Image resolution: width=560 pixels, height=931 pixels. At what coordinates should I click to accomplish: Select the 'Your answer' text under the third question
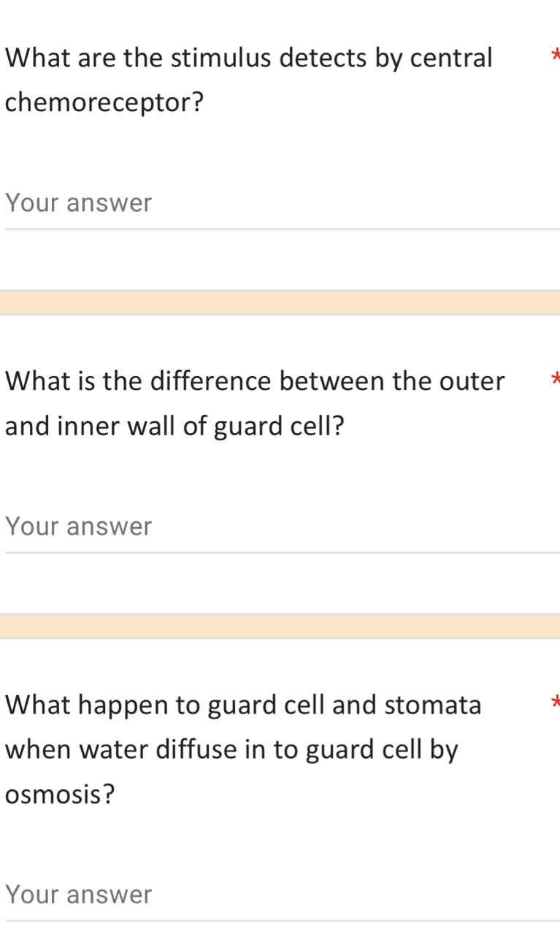78,894
